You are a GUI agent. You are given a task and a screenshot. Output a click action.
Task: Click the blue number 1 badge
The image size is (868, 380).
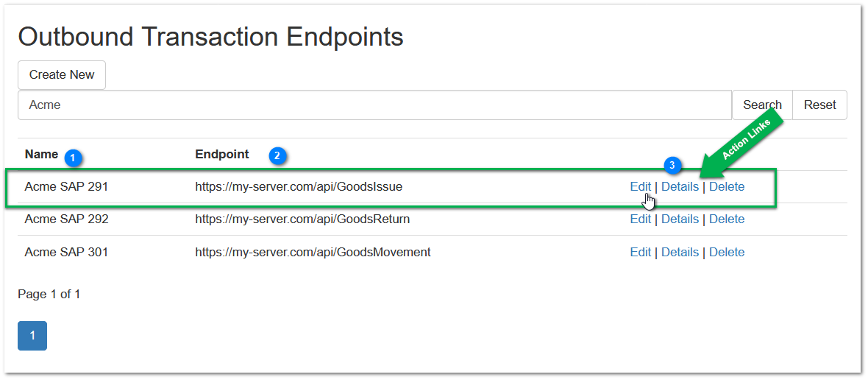coord(74,157)
